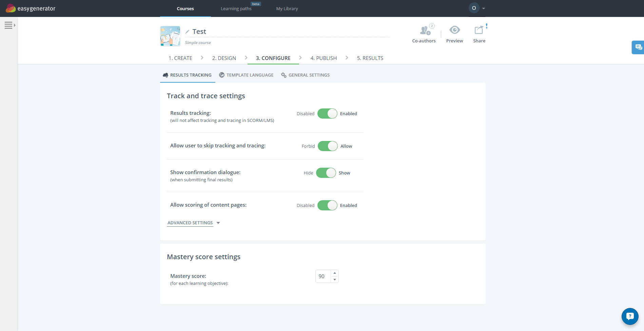The image size is (644, 331).
Task: Increase Mastery score with the up arrow
Action: [x=334, y=272]
